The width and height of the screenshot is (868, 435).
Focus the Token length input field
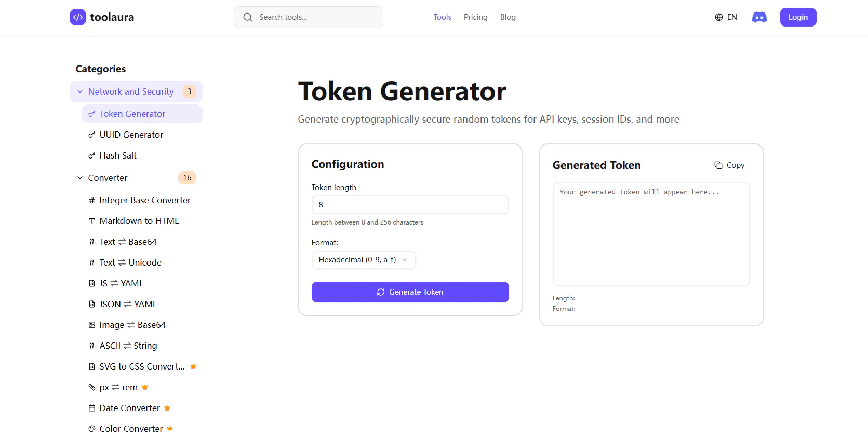pyautogui.click(x=410, y=205)
